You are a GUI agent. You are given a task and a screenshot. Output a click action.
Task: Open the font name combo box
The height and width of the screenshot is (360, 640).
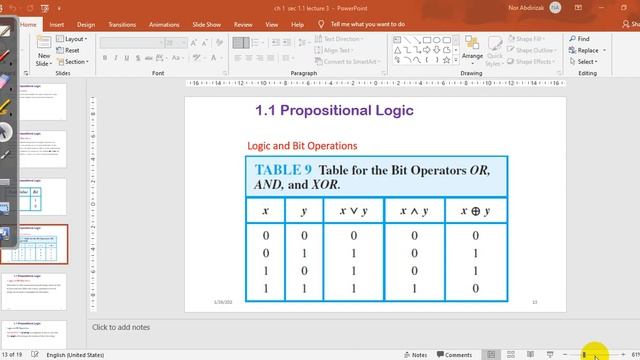pos(132,42)
